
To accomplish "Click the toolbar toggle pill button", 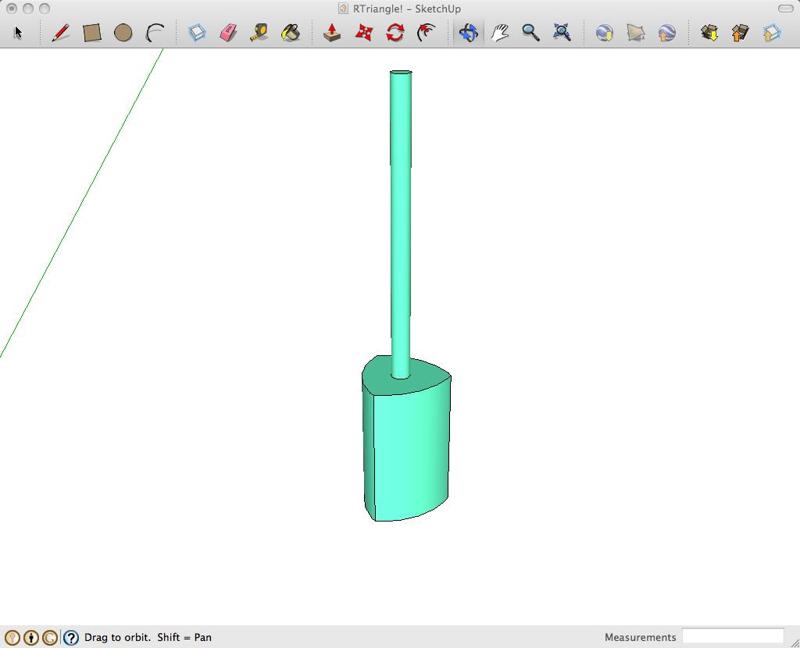I will [785, 8].
